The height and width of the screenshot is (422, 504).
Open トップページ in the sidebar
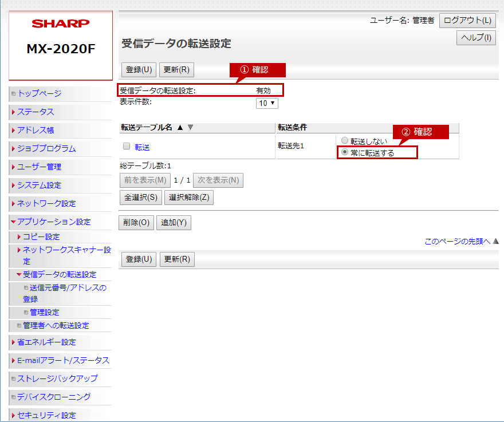[39, 93]
